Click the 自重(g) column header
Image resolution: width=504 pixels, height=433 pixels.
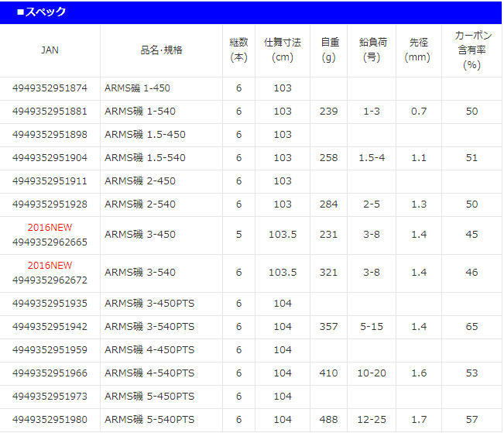coord(329,50)
